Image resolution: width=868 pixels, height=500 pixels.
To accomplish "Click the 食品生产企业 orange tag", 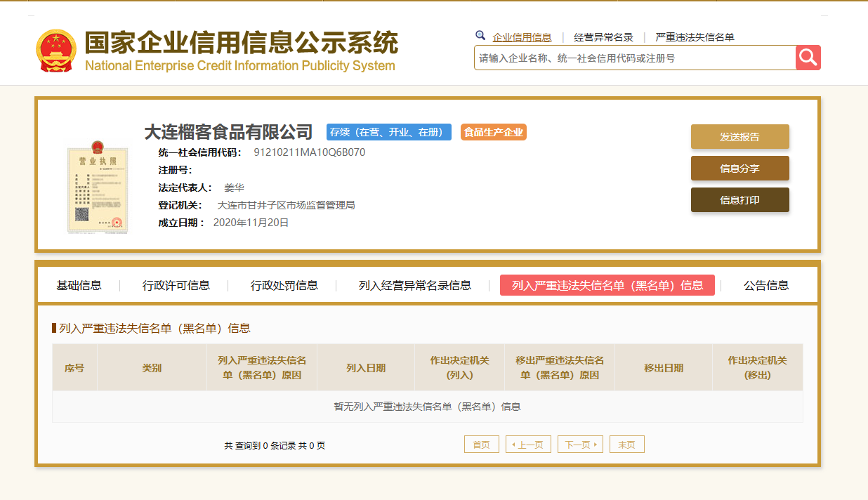I will (x=494, y=132).
